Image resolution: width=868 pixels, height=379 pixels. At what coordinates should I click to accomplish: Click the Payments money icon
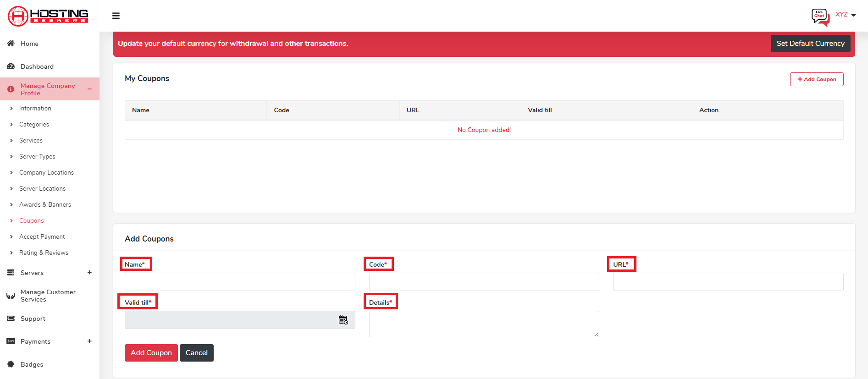pyautogui.click(x=11, y=341)
